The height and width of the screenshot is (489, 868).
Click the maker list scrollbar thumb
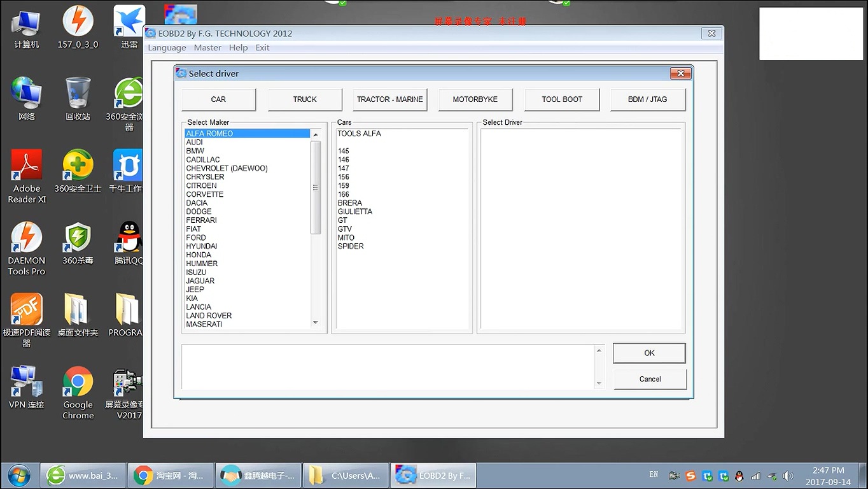[x=316, y=187]
